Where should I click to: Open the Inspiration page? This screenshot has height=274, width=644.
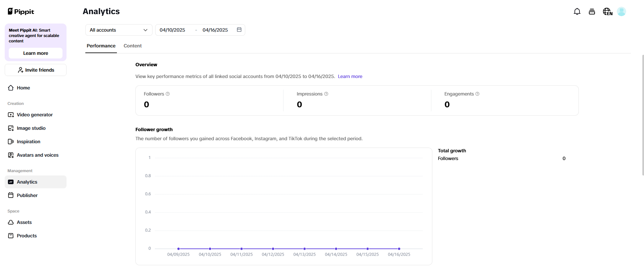coord(36,142)
